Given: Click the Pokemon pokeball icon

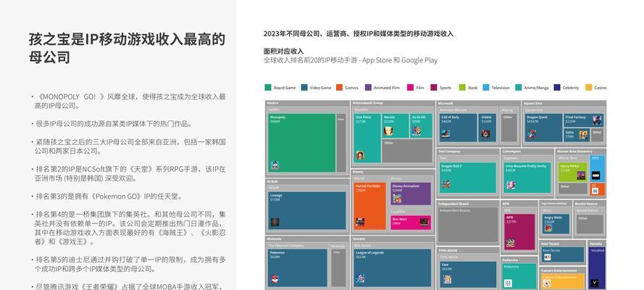Looking at the screenshot, I should [x=275, y=279].
